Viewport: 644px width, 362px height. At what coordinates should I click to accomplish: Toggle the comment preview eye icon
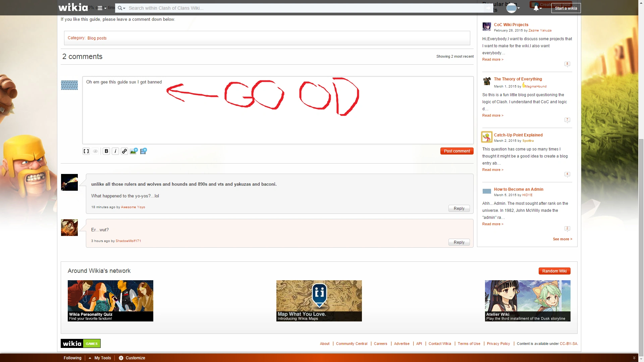click(96, 151)
